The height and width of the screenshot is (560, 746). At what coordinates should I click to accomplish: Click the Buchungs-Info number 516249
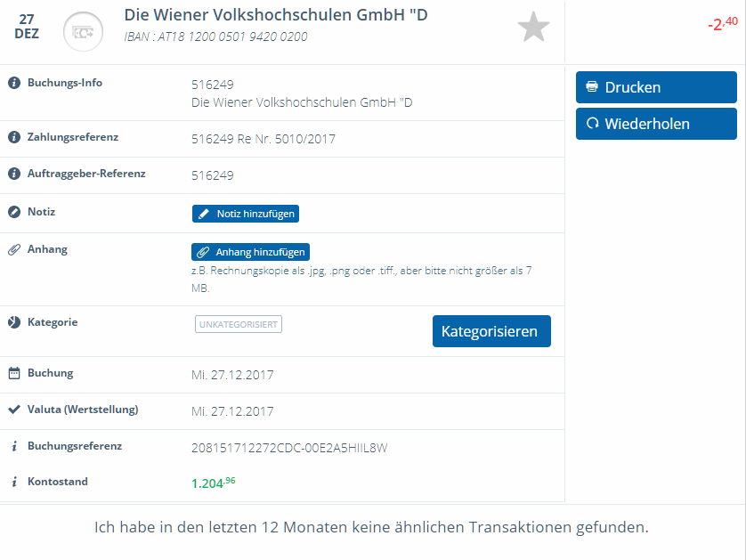(212, 85)
